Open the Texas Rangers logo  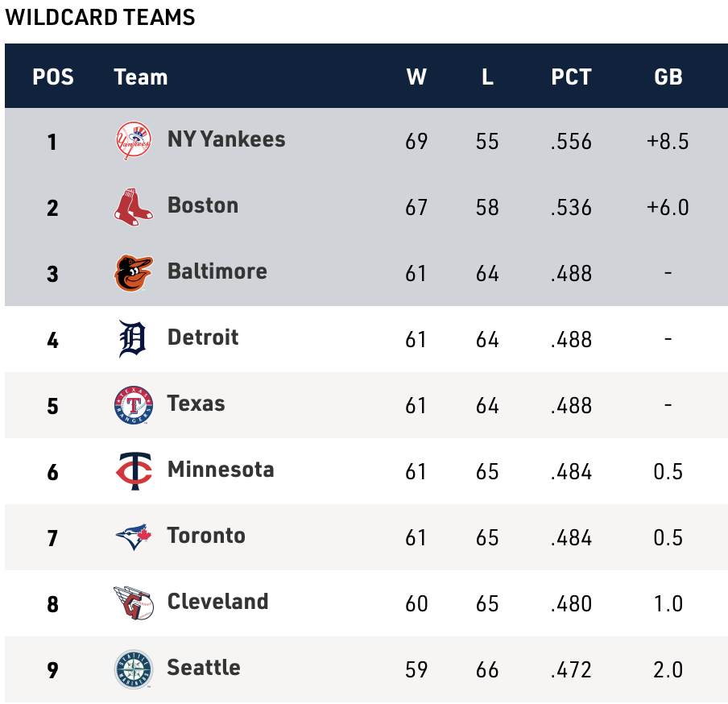click(x=134, y=405)
